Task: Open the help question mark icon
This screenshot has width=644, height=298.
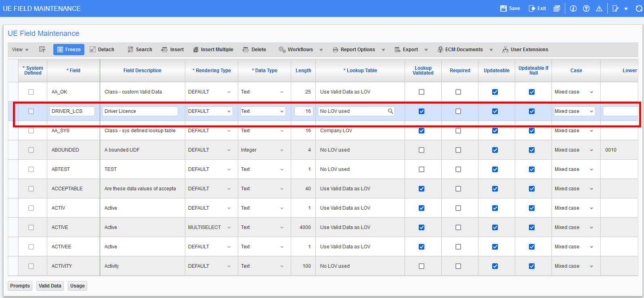Action: pyautogui.click(x=586, y=8)
